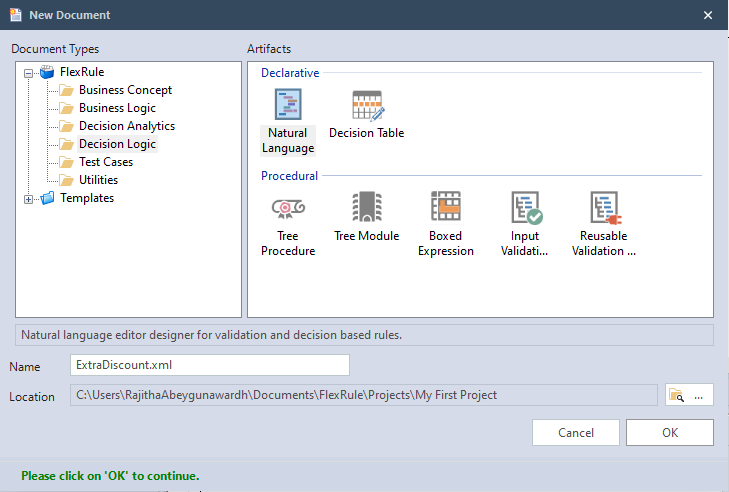Click the New Document title bar icon

(16, 15)
